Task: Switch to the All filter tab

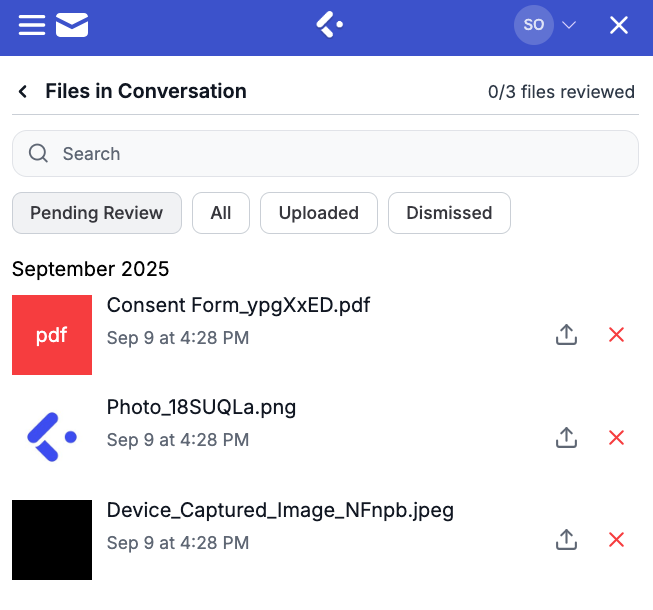Action: pos(221,213)
